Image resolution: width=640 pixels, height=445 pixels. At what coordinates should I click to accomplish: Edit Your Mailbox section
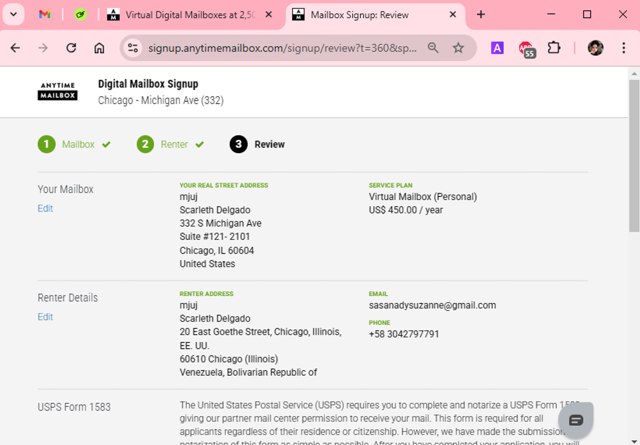45,209
